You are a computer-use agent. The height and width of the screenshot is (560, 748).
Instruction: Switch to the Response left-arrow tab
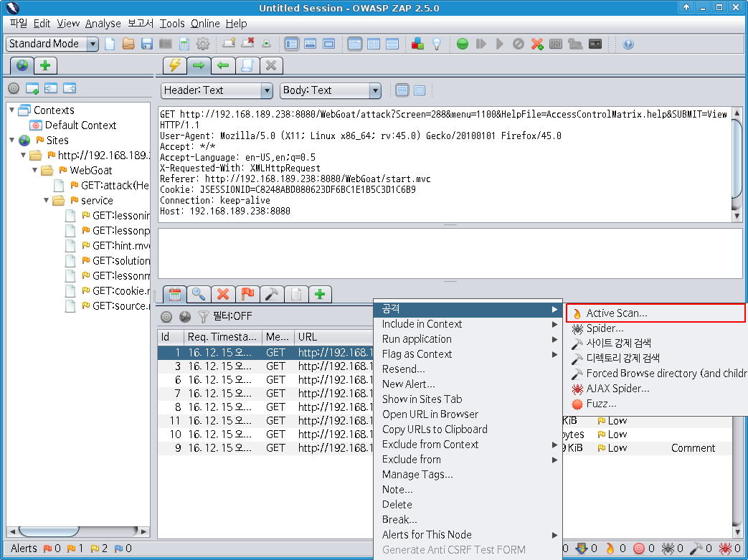(223, 65)
